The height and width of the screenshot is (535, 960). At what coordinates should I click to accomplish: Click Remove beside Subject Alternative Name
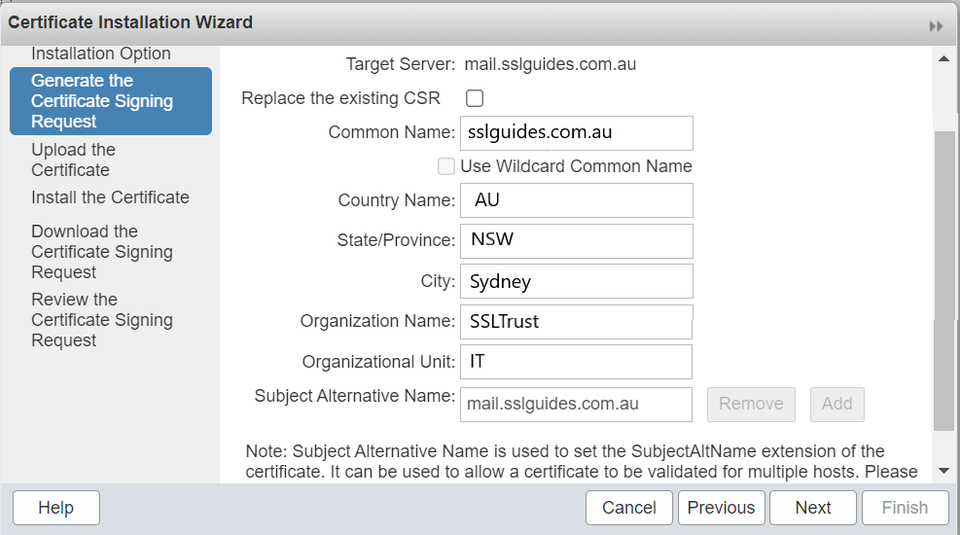(751, 404)
